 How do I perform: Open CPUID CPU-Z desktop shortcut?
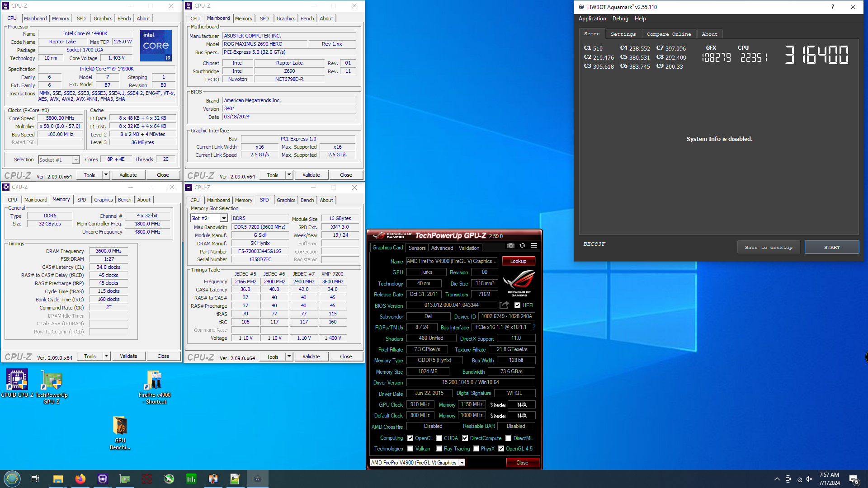pos(17,383)
